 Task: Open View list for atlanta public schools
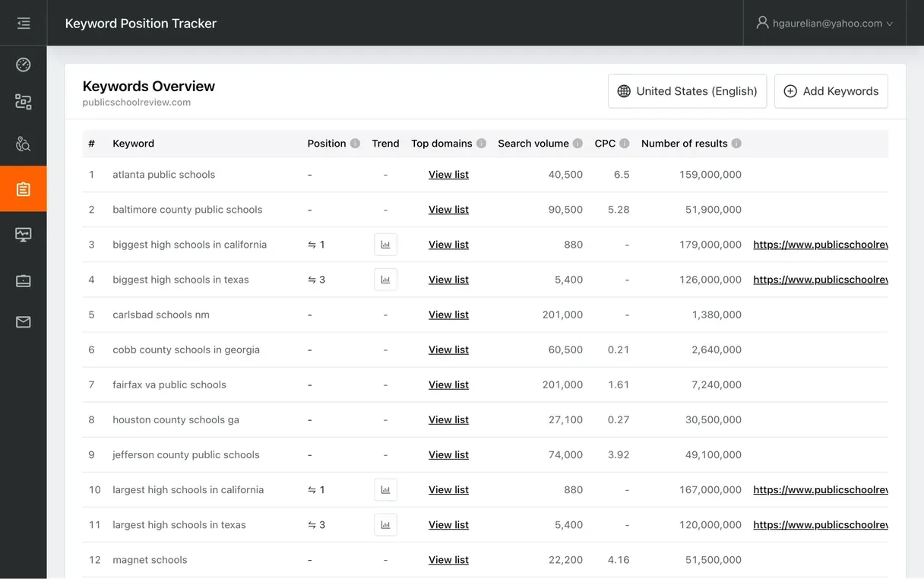pyautogui.click(x=448, y=174)
